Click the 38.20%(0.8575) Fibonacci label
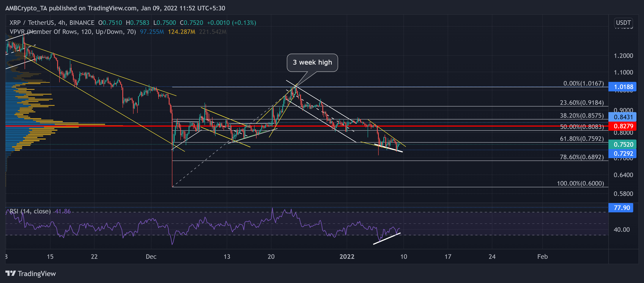 coord(582,116)
